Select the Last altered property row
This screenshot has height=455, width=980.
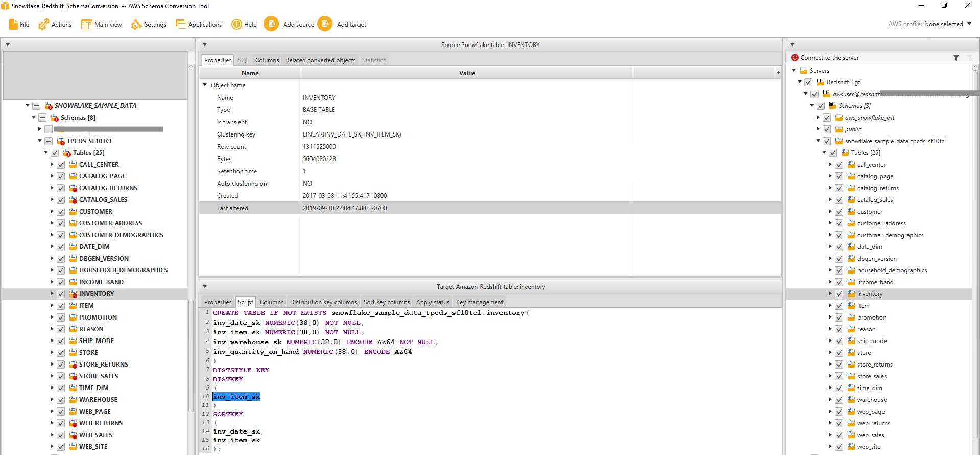click(490, 208)
